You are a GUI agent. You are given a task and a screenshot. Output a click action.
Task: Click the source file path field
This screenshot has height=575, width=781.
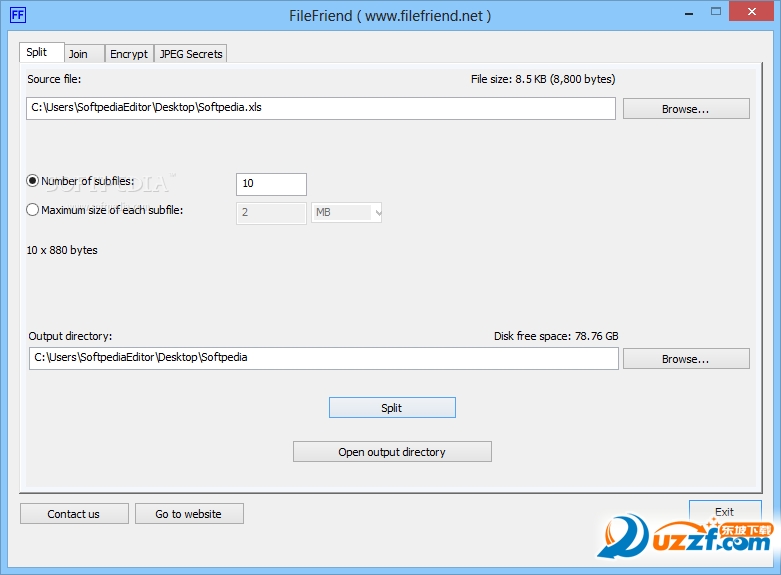click(x=321, y=108)
